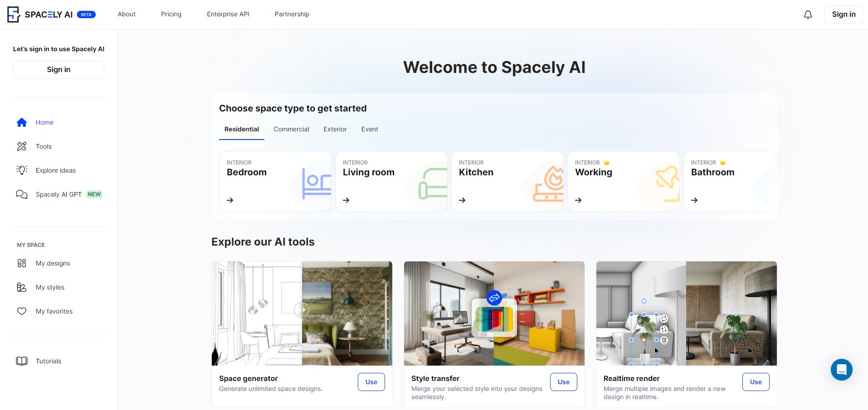This screenshot has height=410, width=868.
Task: Open the Pricing page
Action: pyautogui.click(x=171, y=14)
